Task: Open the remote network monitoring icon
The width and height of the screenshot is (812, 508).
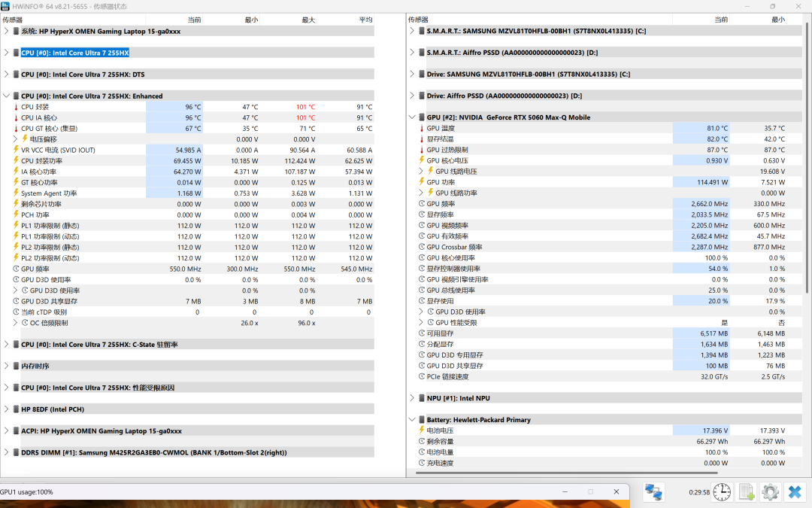Action: (653, 492)
